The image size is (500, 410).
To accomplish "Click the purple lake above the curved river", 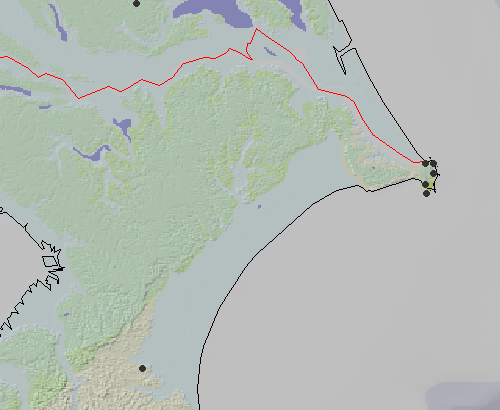I will coord(123,128).
